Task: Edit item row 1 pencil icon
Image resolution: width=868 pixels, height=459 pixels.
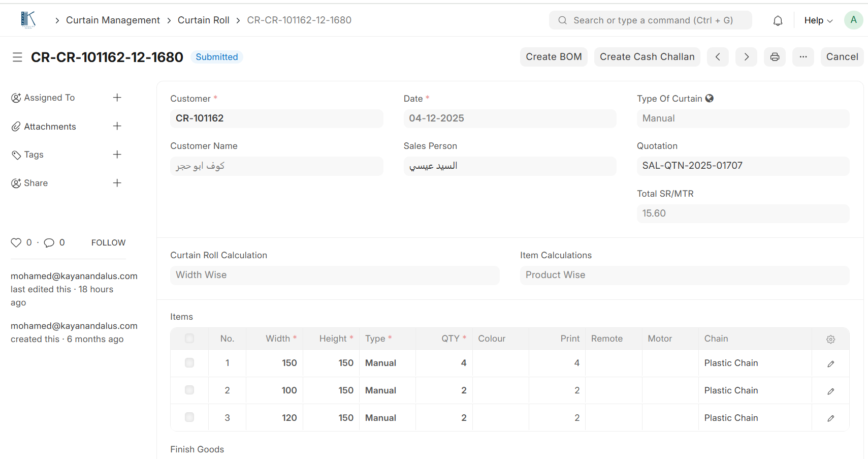Action: [x=830, y=363]
